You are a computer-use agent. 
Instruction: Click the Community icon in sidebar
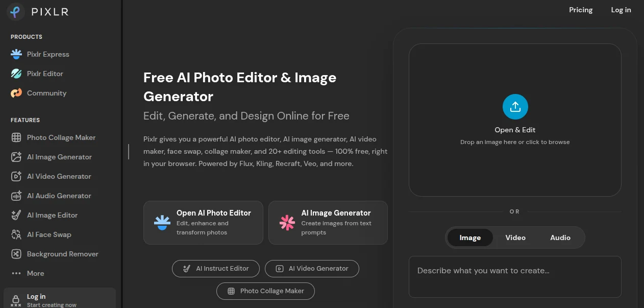tap(16, 93)
